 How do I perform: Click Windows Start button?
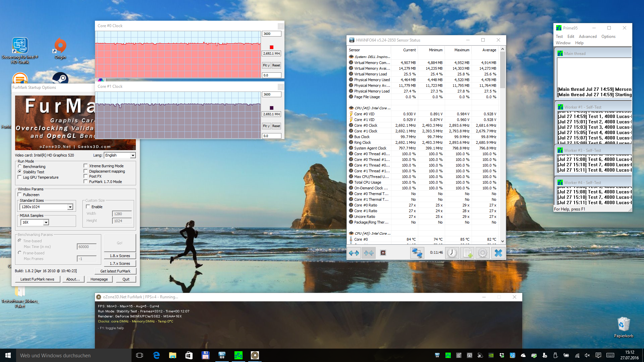(x=8, y=355)
